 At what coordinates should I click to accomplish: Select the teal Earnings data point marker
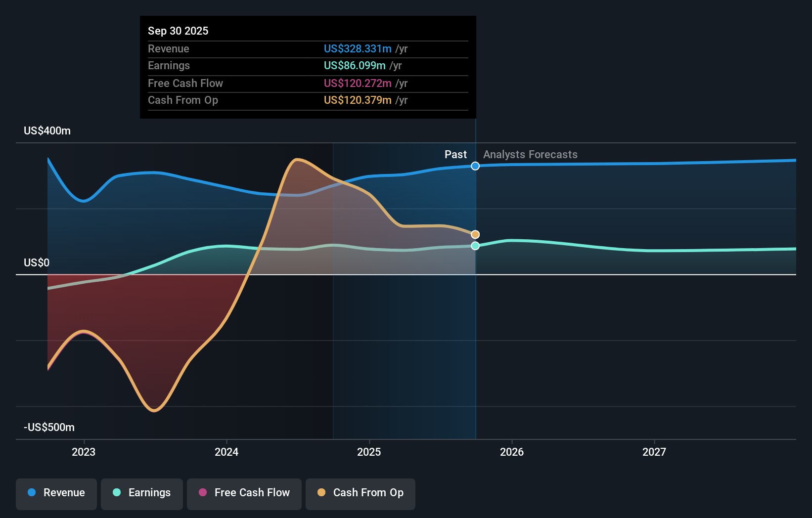pos(475,246)
